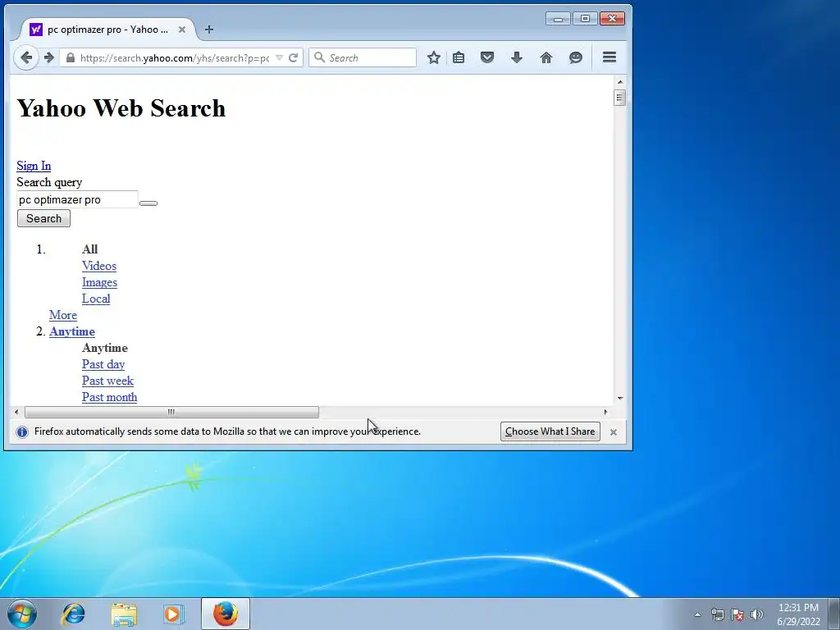Filter results by Past month
840x630 pixels.
coord(109,397)
